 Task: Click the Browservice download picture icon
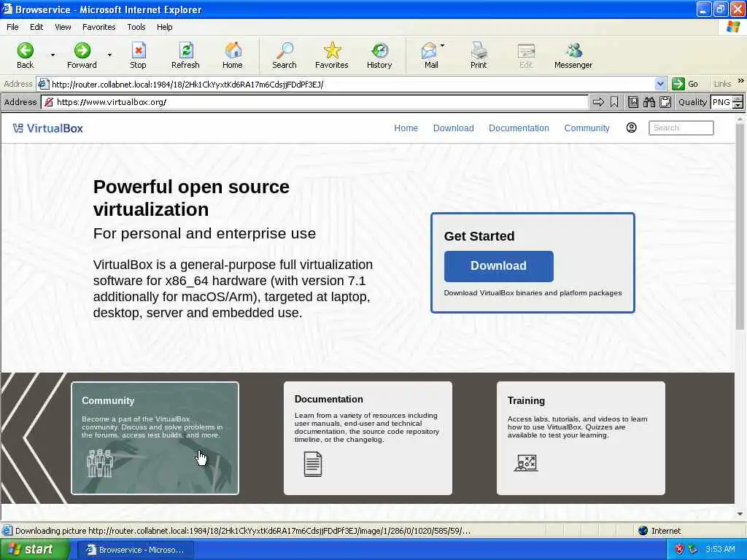click(x=632, y=102)
